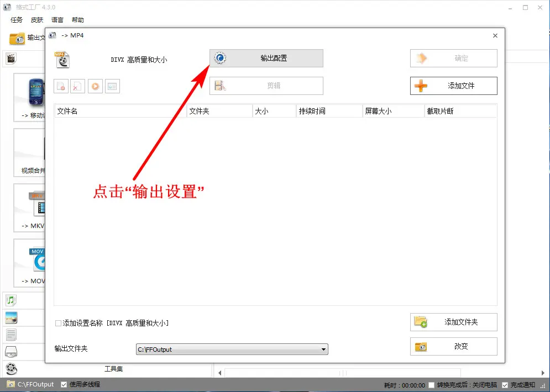Click the remove file icon with red minus
Screen dimensions: 550x392
pyautogui.click(x=61, y=86)
